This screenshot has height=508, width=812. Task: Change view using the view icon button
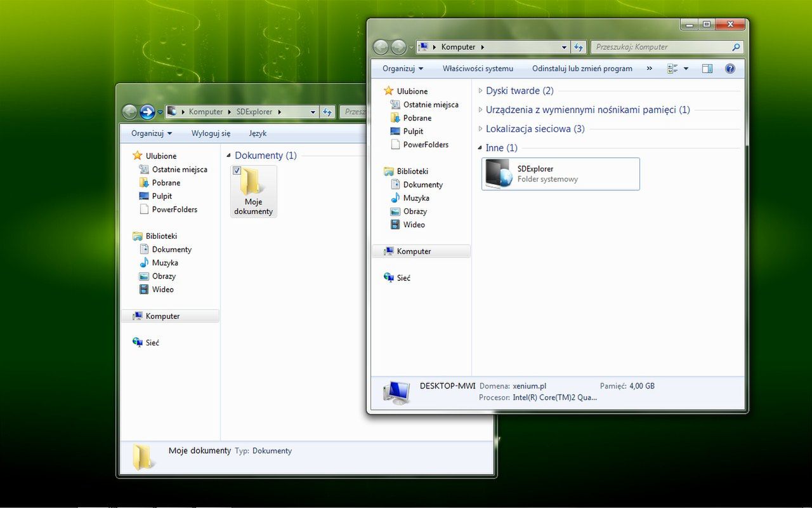pos(672,69)
